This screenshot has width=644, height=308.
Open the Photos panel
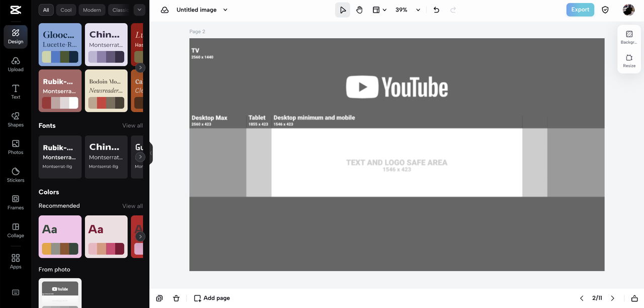tap(16, 147)
